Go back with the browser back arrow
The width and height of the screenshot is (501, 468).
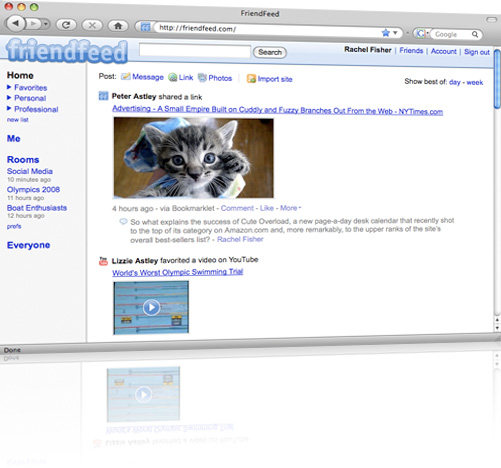point(16,23)
